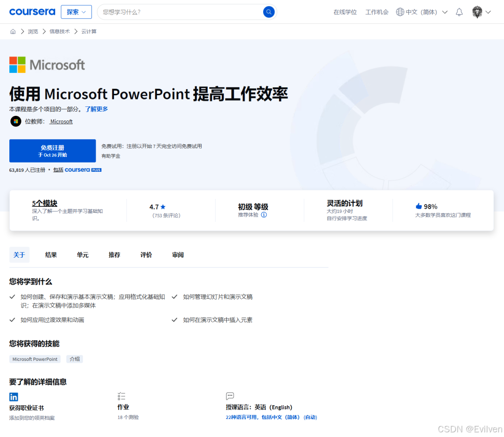
Task: Open the 22种语言可用 languages link
Action: click(x=271, y=417)
